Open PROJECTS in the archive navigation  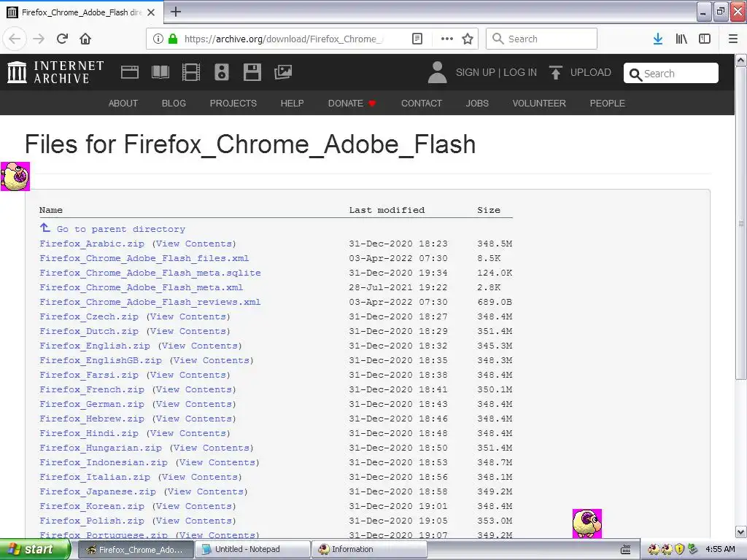tap(233, 104)
